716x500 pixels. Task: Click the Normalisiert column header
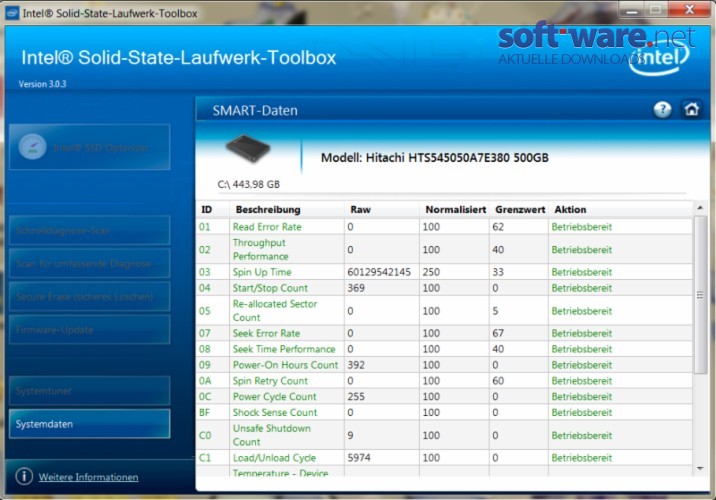coord(455,210)
